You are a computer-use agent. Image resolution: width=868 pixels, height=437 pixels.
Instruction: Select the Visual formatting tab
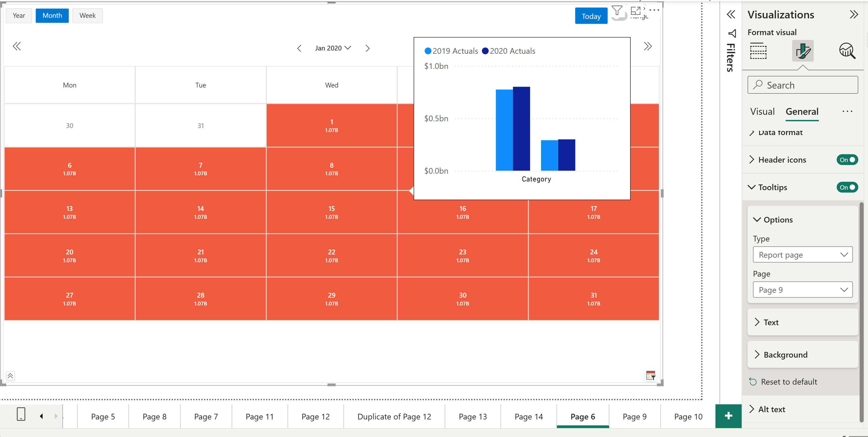(x=762, y=112)
